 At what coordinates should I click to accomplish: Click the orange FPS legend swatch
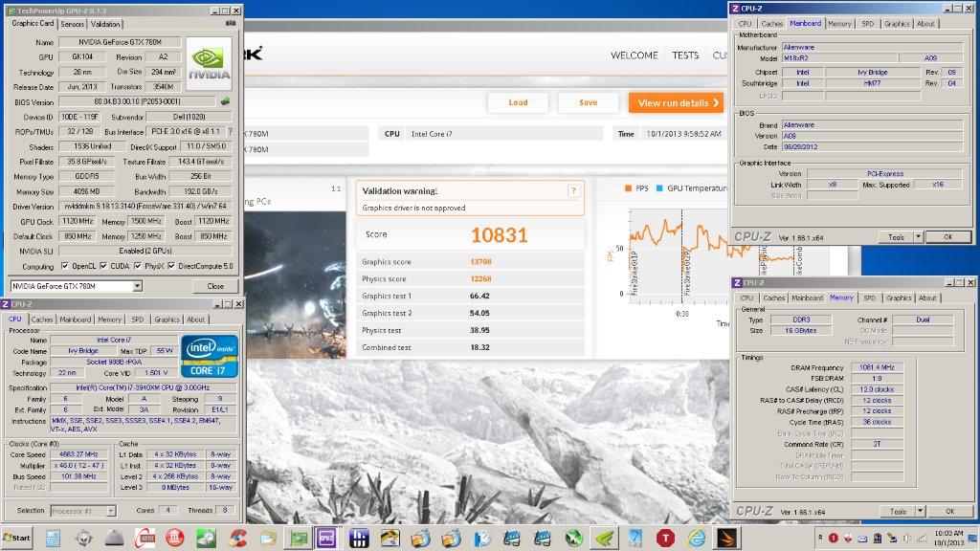pos(628,188)
